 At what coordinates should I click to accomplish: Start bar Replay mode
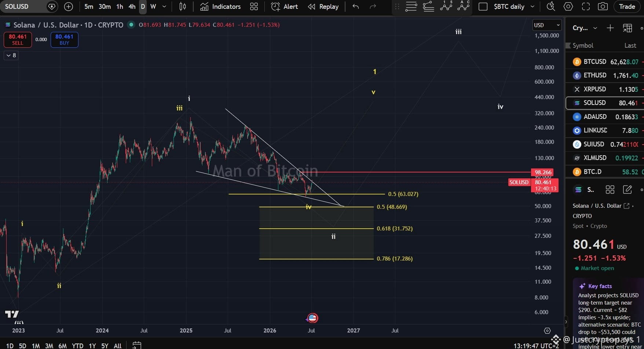[x=323, y=7]
